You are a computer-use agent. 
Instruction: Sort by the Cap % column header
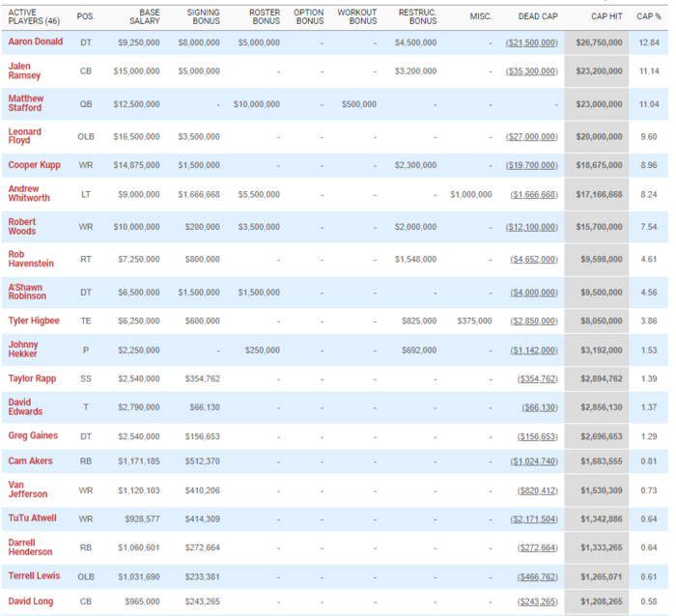coord(649,16)
